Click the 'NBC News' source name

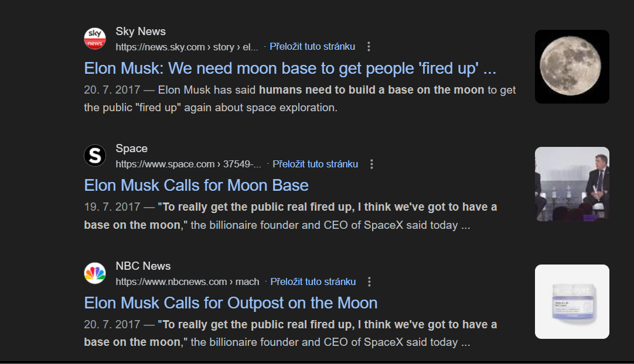143,266
